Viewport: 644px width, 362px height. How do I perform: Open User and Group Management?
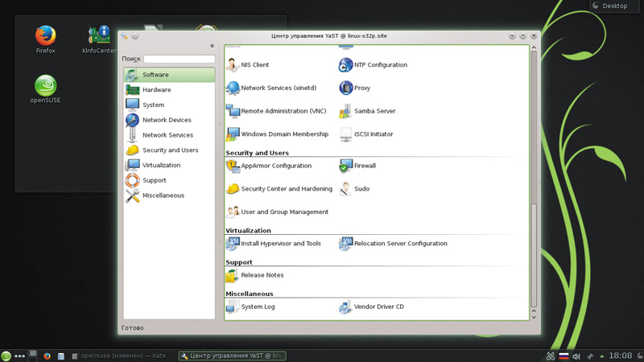tap(277, 212)
